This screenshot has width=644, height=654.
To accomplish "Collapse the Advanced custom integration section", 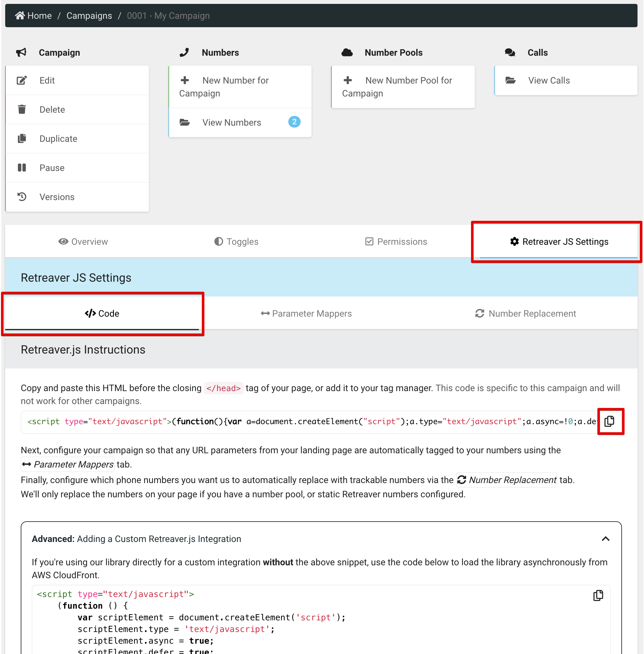I will 605,539.
